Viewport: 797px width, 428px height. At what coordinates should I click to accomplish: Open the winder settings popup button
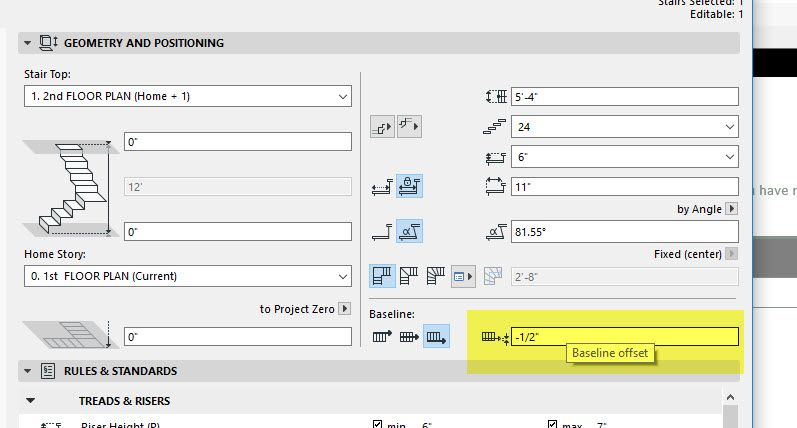coord(463,277)
